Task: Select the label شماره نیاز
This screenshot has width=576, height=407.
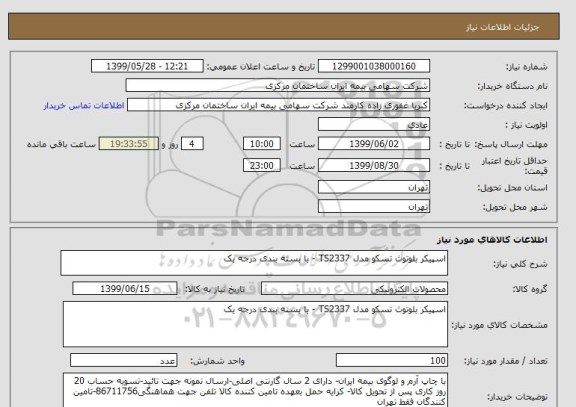Action: tap(527, 67)
